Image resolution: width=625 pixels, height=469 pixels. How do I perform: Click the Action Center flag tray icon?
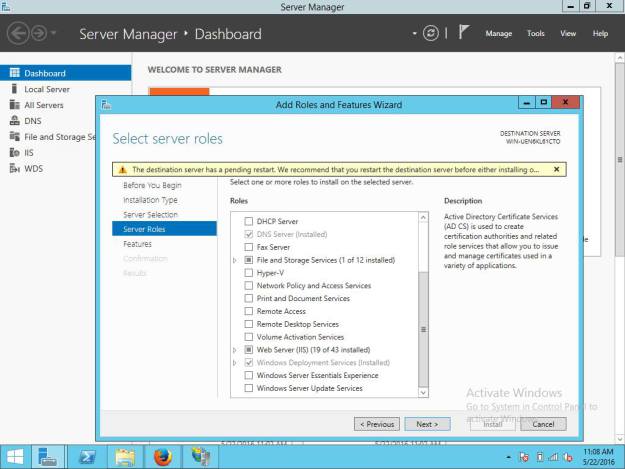pos(524,457)
